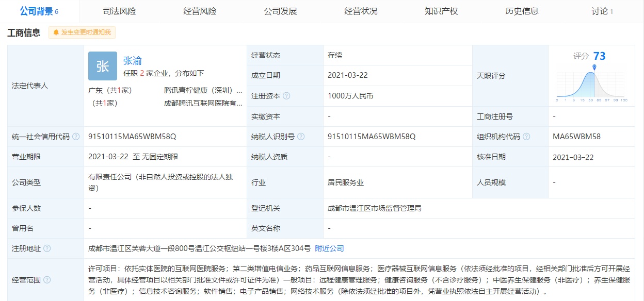Click the industry value 居民服务业

346,182
